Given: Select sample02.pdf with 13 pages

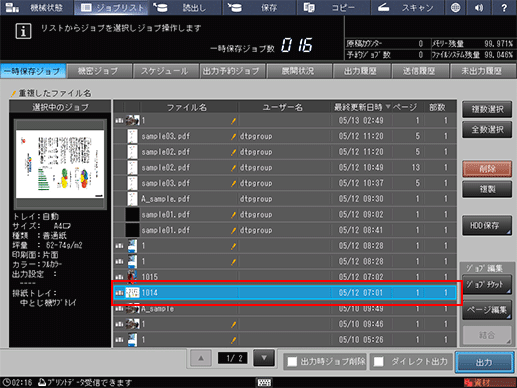Looking at the screenshot, I should (285, 167).
